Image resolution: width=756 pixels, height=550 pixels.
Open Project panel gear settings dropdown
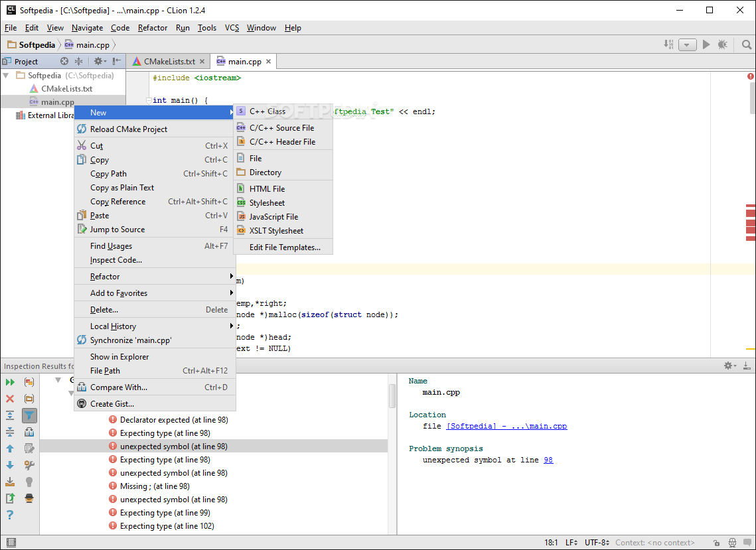pos(100,61)
